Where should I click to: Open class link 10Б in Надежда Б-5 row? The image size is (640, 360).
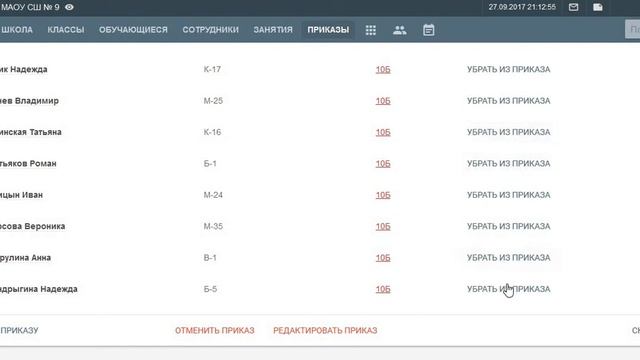pos(383,289)
